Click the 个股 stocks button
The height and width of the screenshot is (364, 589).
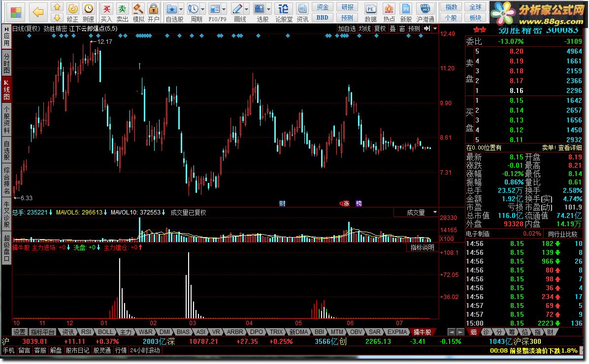point(451,18)
